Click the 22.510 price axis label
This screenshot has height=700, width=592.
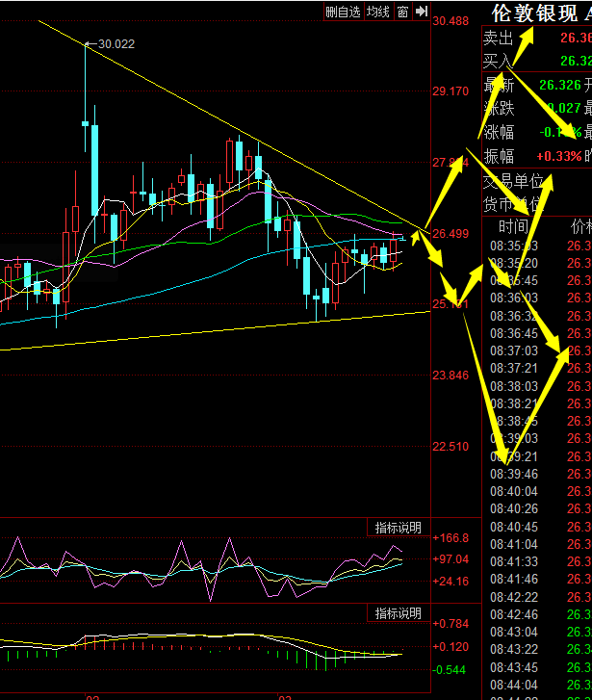450,446
